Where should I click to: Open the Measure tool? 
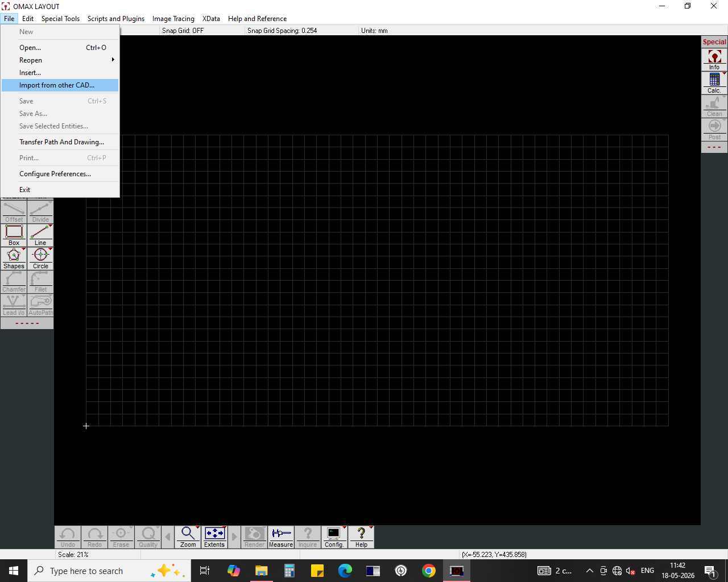click(x=281, y=537)
